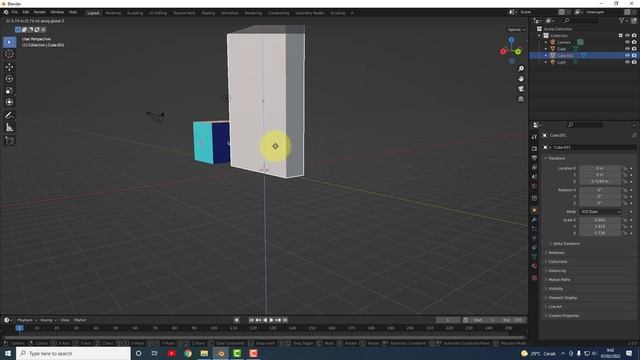This screenshot has height=360, width=640.
Task: Click the viewport pan hand icon
Action: point(521,79)
